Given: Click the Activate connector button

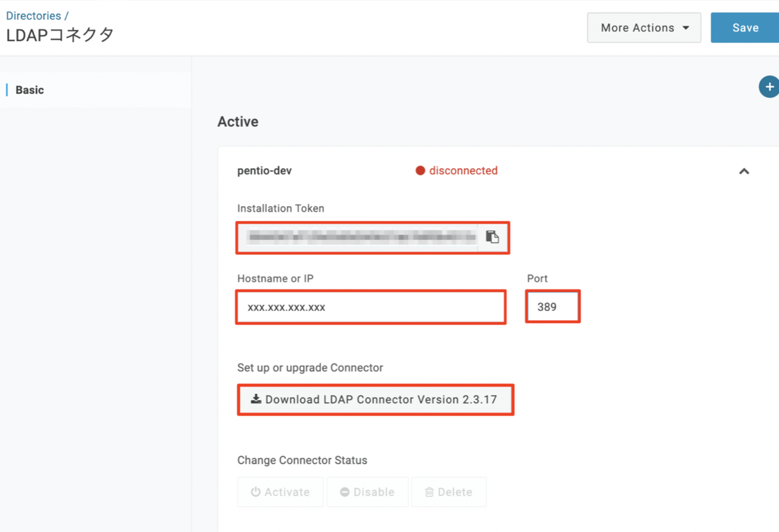Looking at the screenshot, I should pyautogui.click(x=280, y=492).
